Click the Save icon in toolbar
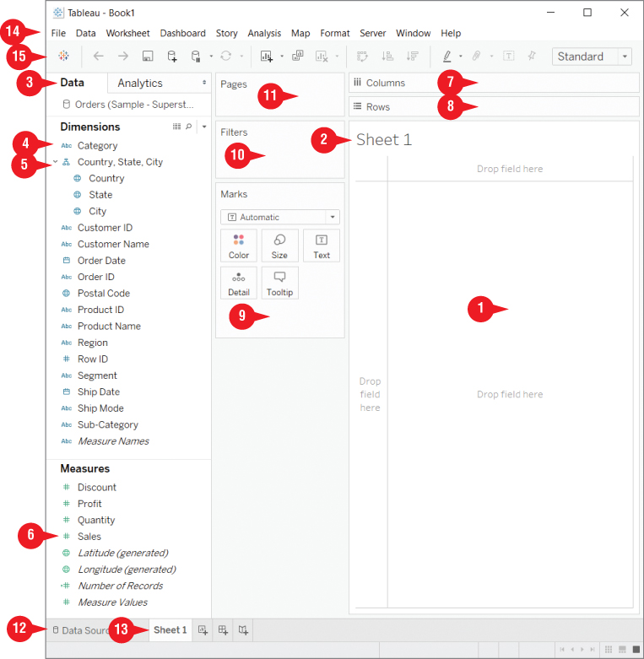This screenshot has height=659, width=644. tap(148, 56)
